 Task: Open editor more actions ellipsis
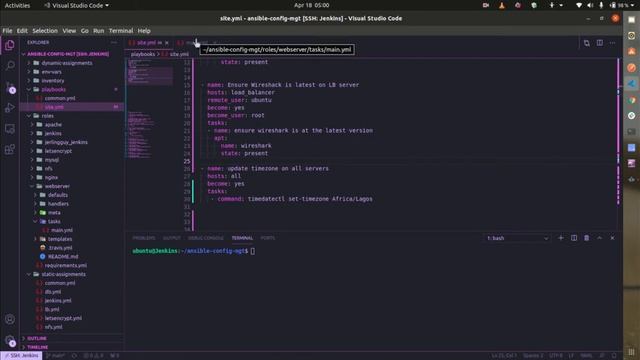(612, 43)
